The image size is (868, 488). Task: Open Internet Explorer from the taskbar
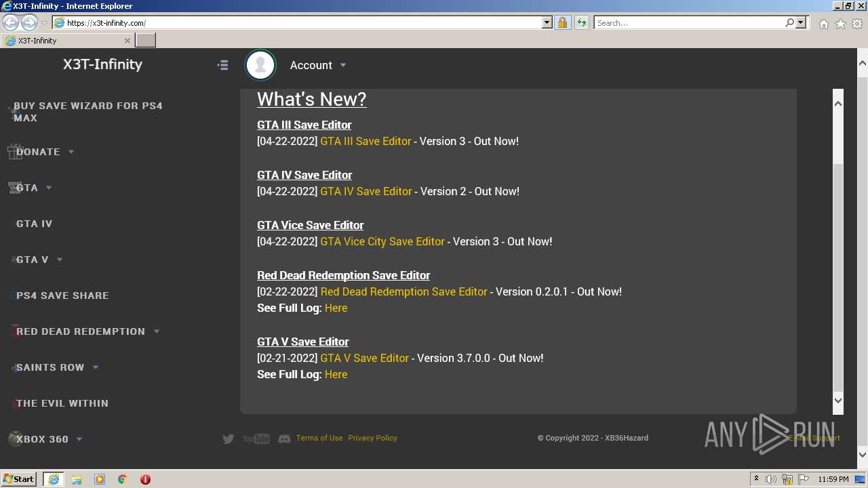(x=53, y=479)
